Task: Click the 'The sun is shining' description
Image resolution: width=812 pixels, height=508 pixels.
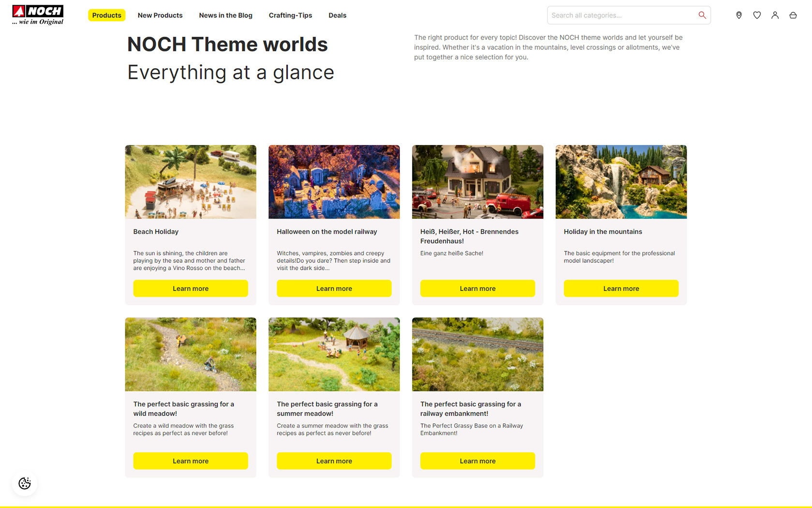Action: click(189, 261)
